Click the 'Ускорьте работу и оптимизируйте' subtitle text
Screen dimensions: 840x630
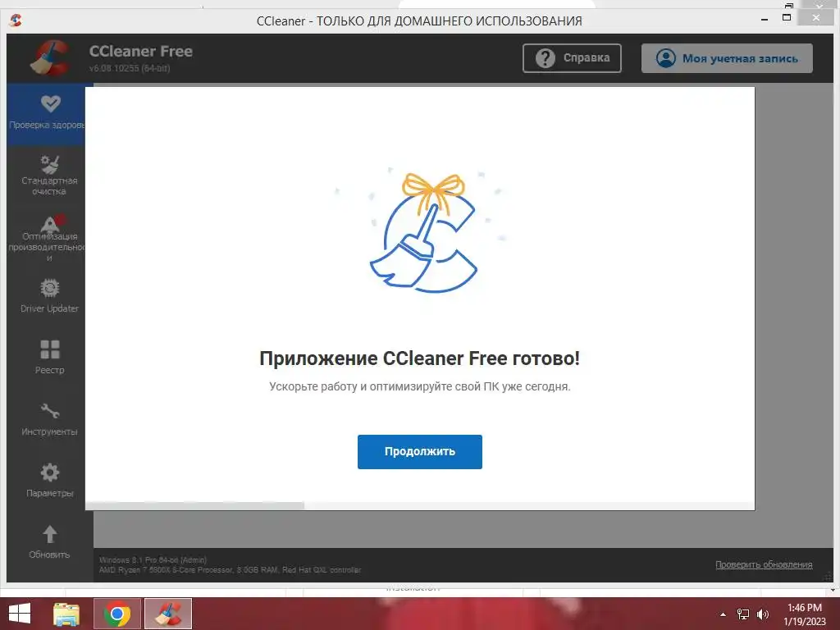(419, 386)
